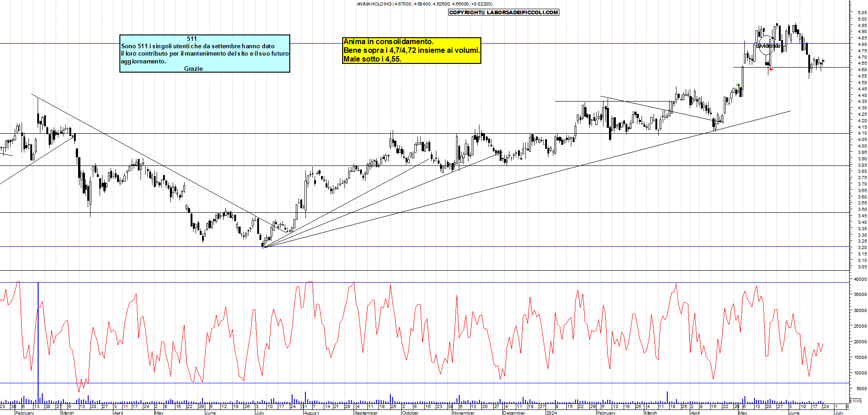Viewport: 868px width, 415px height.
Task: Click the 20000 volume axis label
Action: click(x=860, y=341)
